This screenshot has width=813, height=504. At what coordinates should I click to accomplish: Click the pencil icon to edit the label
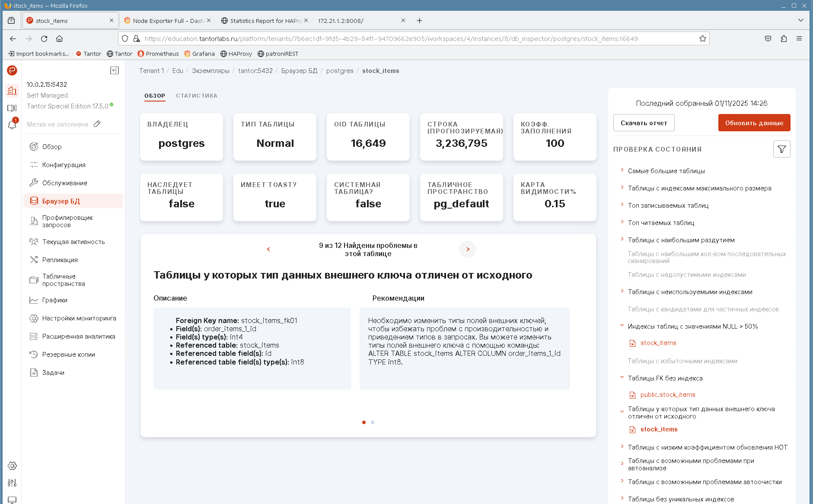pos(97,124)
